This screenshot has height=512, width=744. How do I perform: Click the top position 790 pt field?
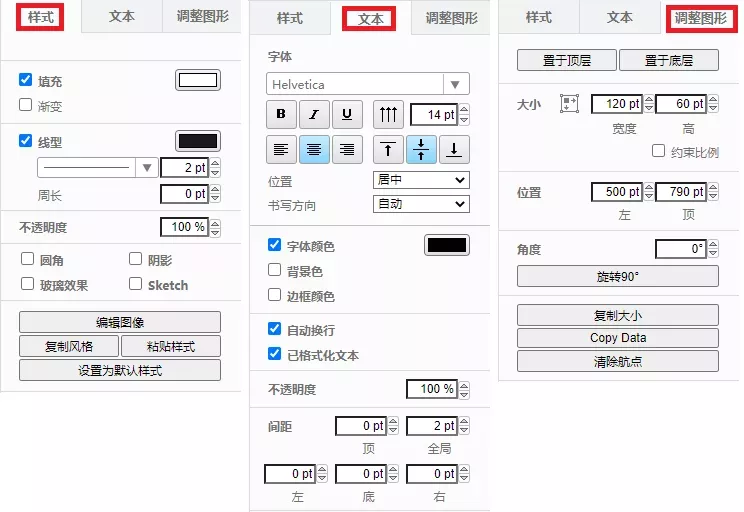point(681,192)
